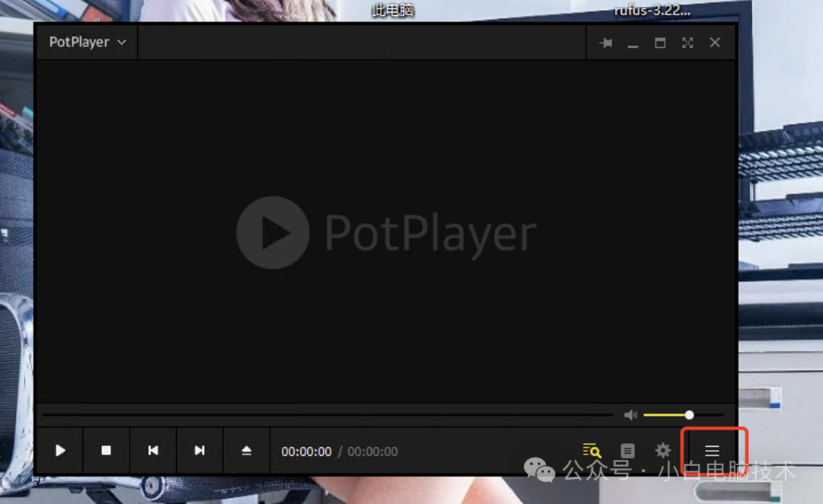Stop playback with the stop button
Viewport: 823px width, 504px height.
point(106,451)
